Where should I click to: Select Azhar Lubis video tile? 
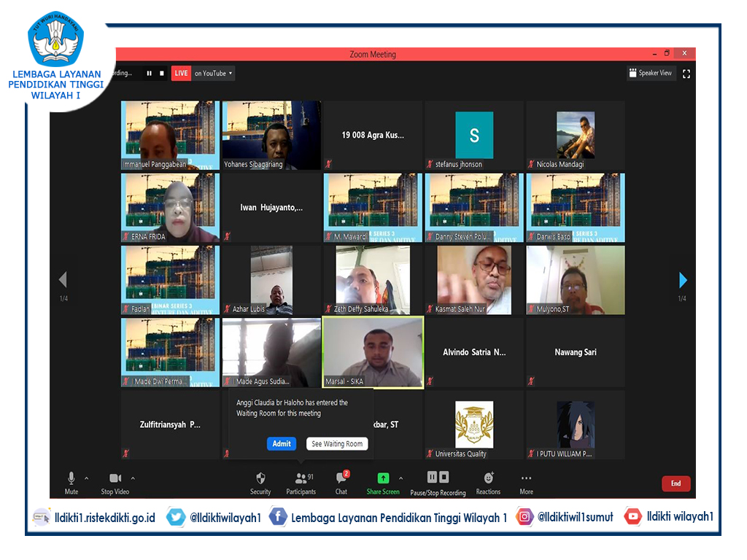(x=271, y=280)
